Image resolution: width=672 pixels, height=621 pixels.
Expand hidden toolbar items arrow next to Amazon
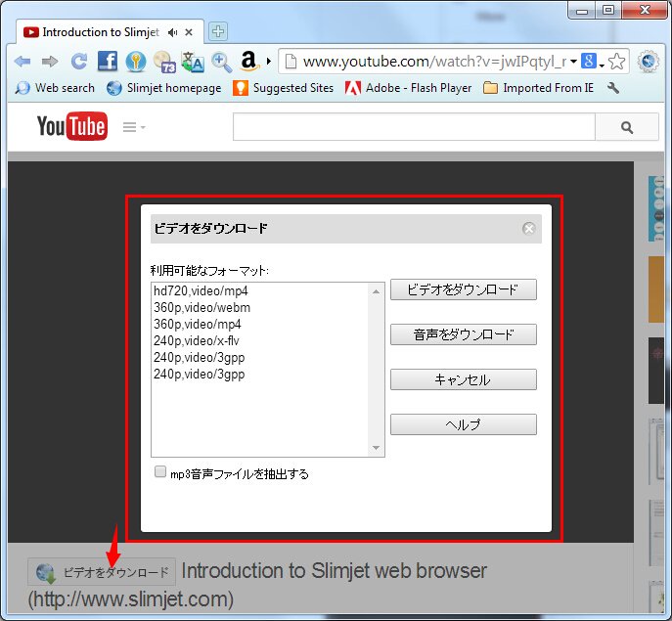pos(269,62)
